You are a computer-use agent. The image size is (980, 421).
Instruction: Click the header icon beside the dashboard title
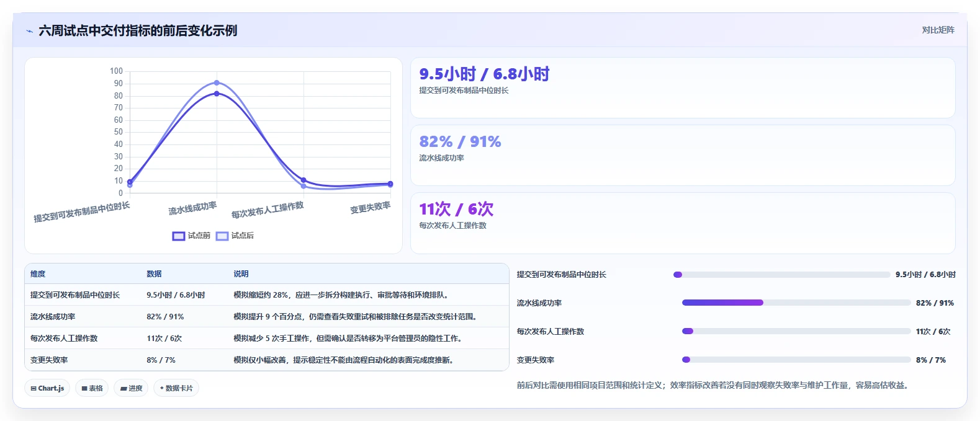29,31
